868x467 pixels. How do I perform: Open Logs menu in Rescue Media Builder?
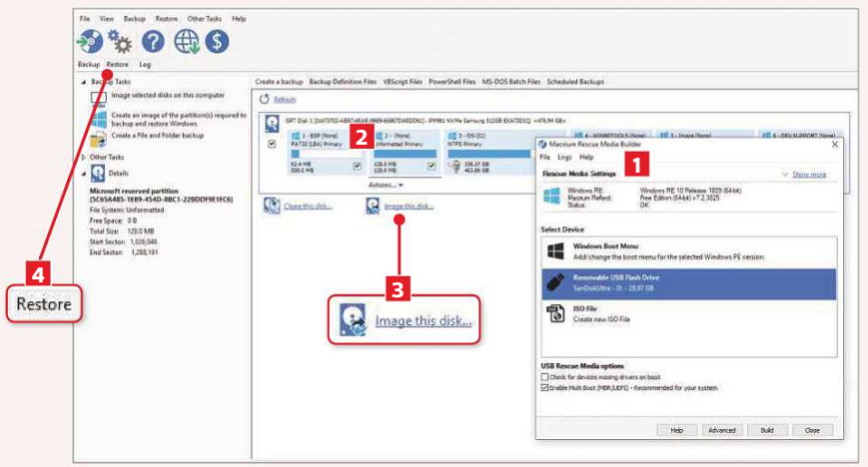pos(564,157)
